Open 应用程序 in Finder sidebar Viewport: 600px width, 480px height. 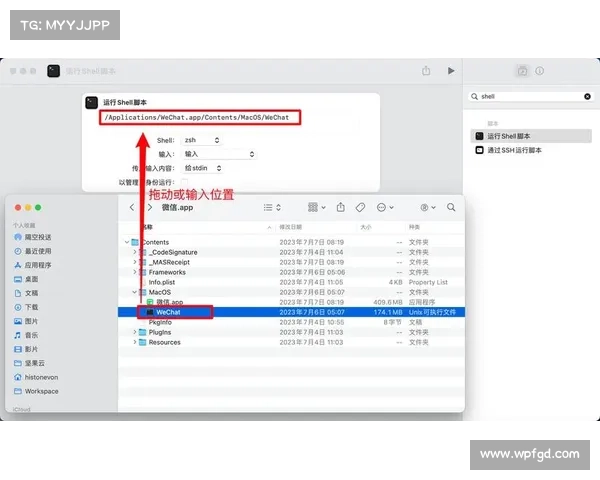(x=38, y=265)
